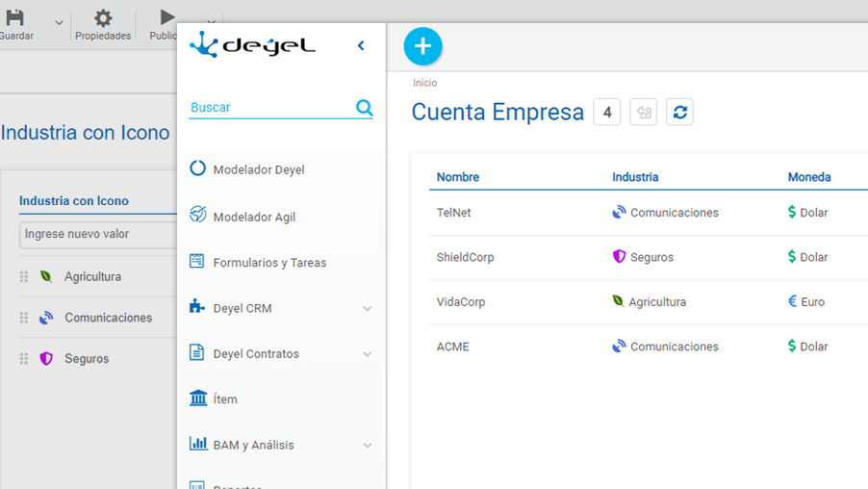Open Modelador Agil menu item
Viewport: 868px width, 489px height.
click(x=254, y=218)
